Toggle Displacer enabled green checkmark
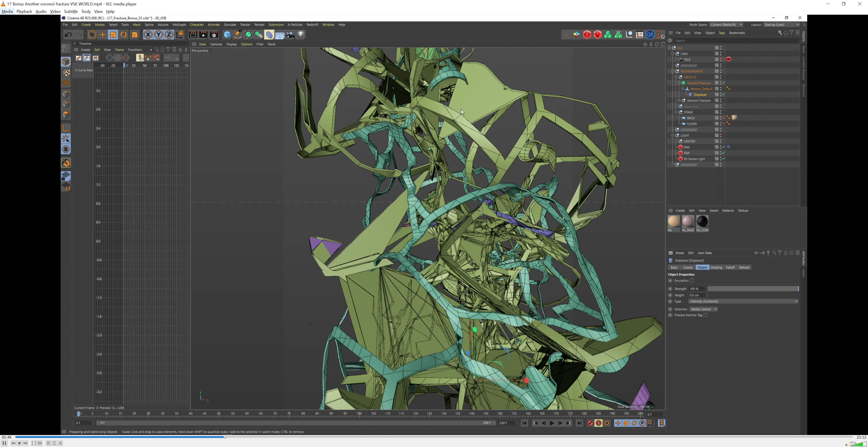This screenshot has height=447, width=868. [x=723, y=95]
